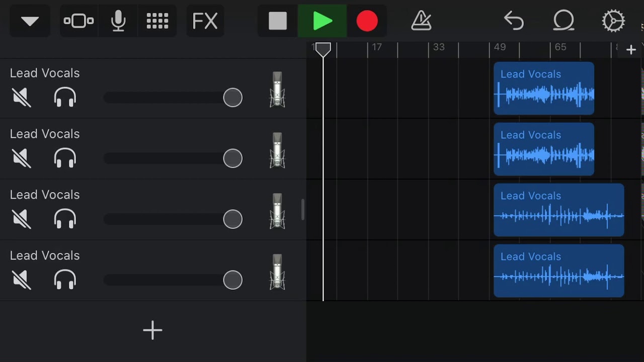This screenshot has height=362, width=644.
Task: Open the loop browser
Action: coord(563,21)
